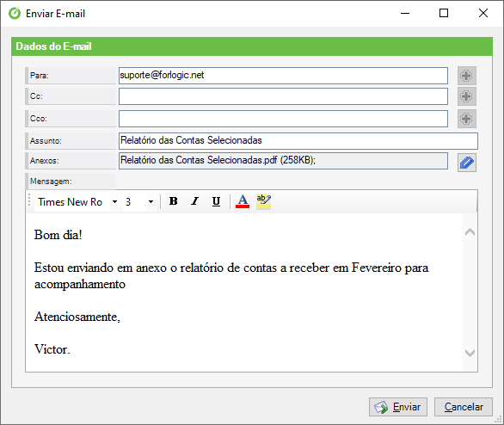Toggle underline formatting in message toolbar
Screen dimensions: 504x425
(217, 201)
